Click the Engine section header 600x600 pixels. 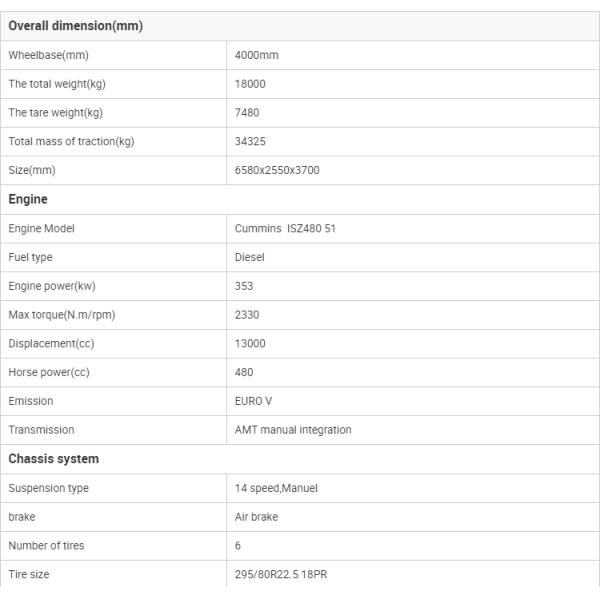click(28, 200)
